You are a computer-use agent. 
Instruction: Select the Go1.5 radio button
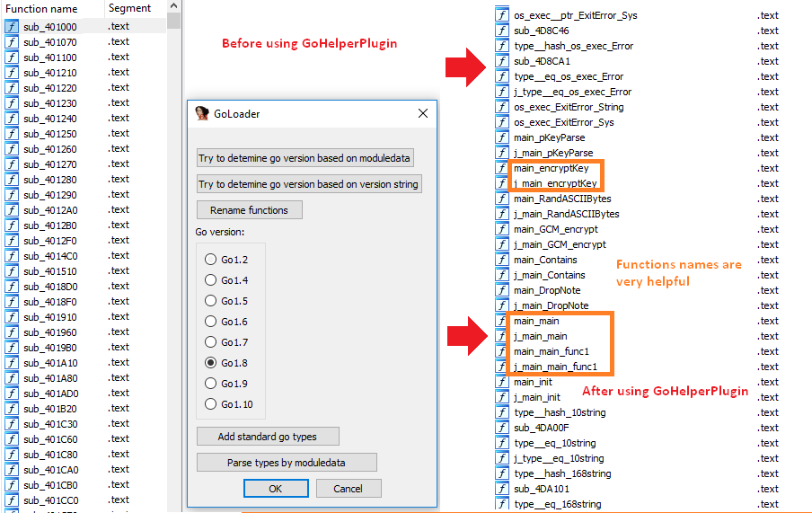tap(210, 301)
